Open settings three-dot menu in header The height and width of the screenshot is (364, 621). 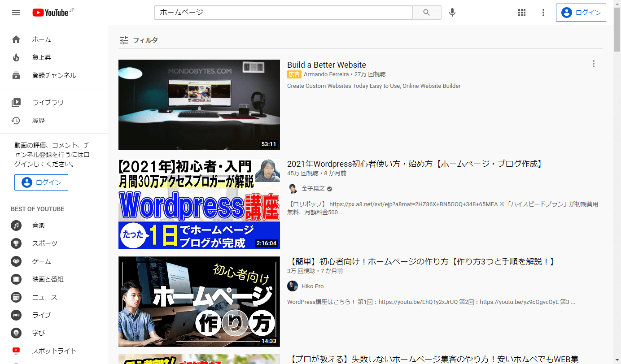click(543, 13)
